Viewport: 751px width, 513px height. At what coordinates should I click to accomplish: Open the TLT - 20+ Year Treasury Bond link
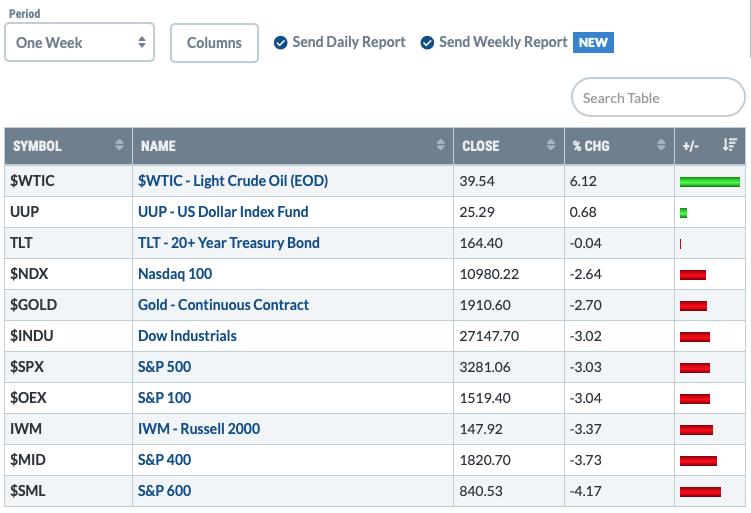[228, 243]
